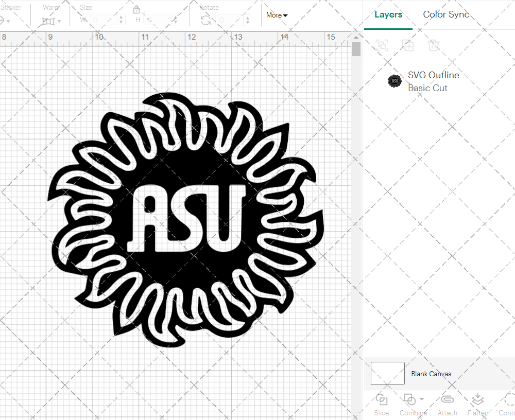The height and width of the screenshot is (420, 515).
Task: Click the Blank Canvas color swatch
Action: [387, 373]
